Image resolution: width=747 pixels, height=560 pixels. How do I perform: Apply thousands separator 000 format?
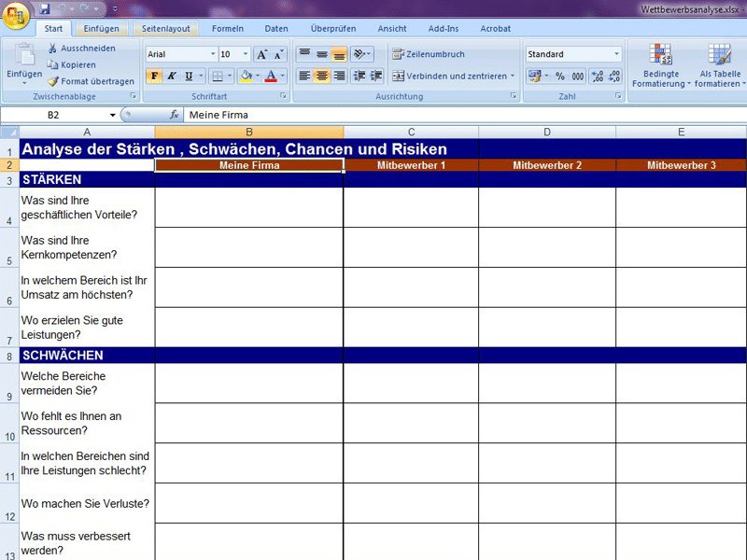(x=577, y=77)
